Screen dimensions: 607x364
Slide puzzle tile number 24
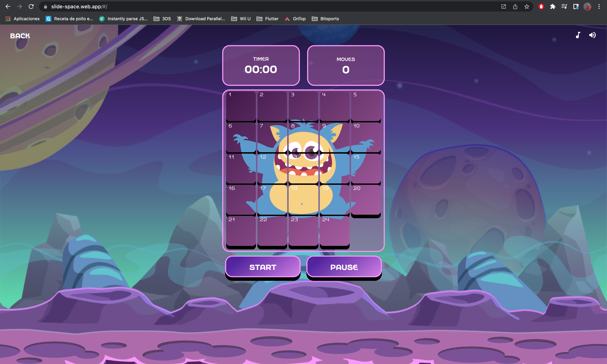pos(334,231)
